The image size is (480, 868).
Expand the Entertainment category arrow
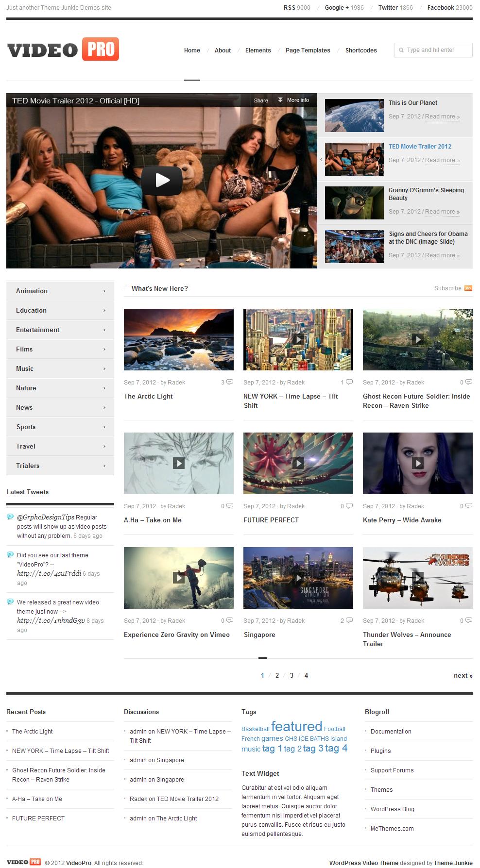[104, 330]
